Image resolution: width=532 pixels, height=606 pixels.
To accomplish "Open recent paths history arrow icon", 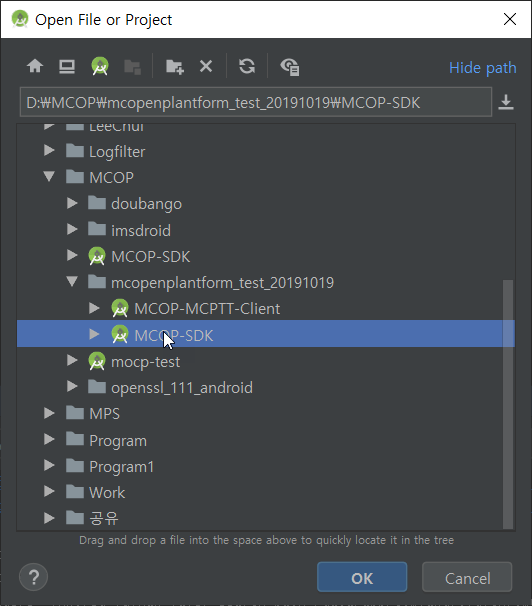I will pos(506,102).
